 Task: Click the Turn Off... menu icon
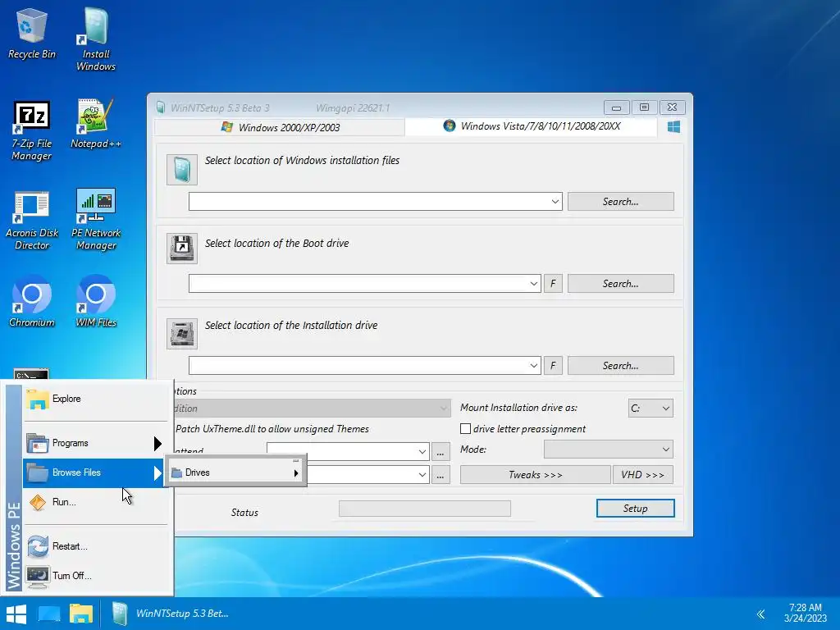click(38, 576)
